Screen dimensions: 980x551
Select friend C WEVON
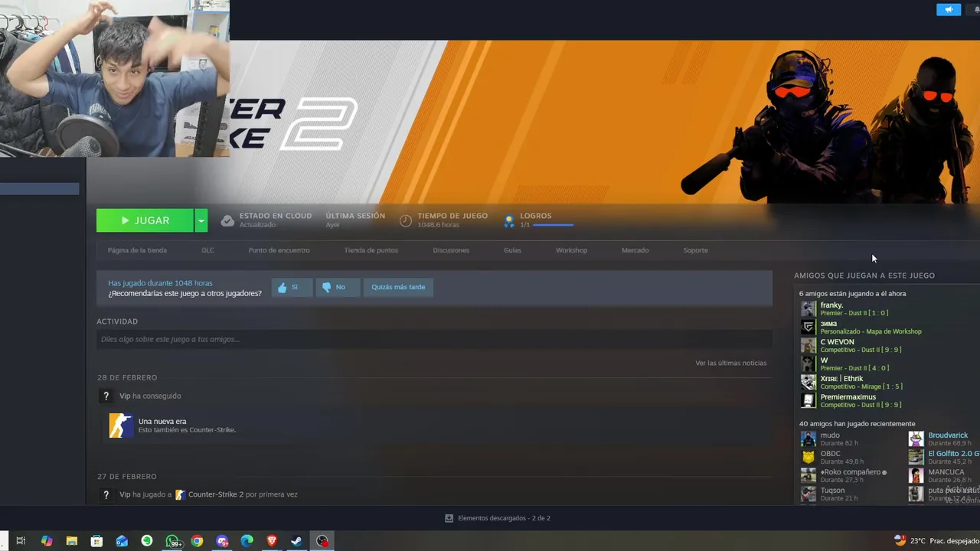pos(837,342)
